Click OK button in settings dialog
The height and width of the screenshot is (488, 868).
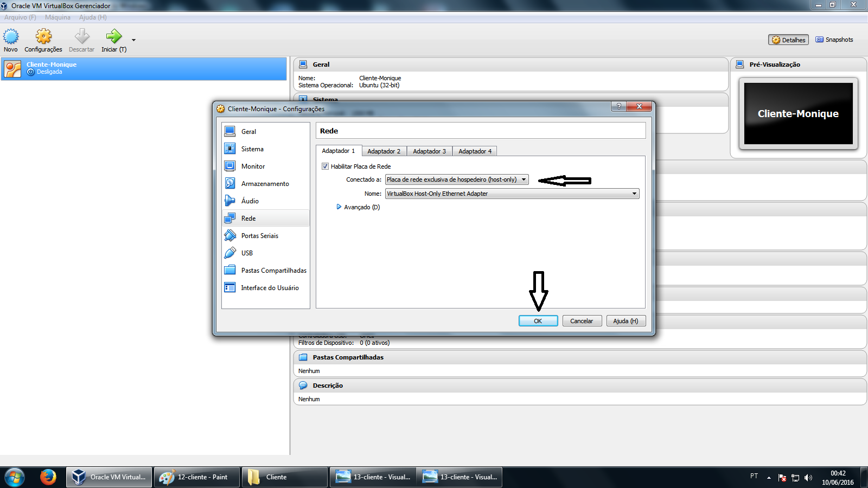coord(538,321)
